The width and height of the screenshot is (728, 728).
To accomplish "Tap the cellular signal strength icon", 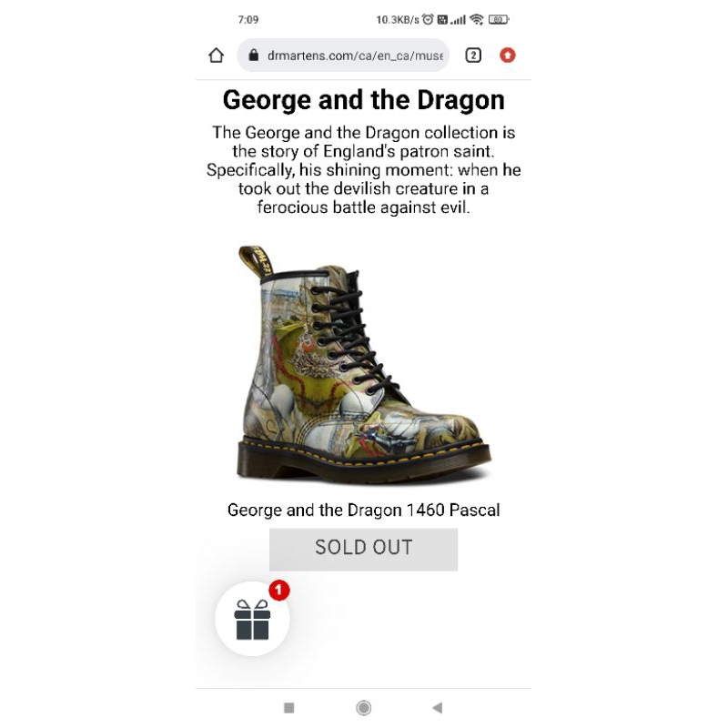I will pos(458,20).
